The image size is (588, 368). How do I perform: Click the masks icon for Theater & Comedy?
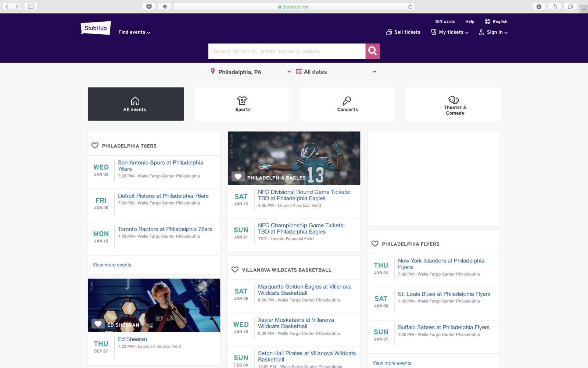[453, 99]
